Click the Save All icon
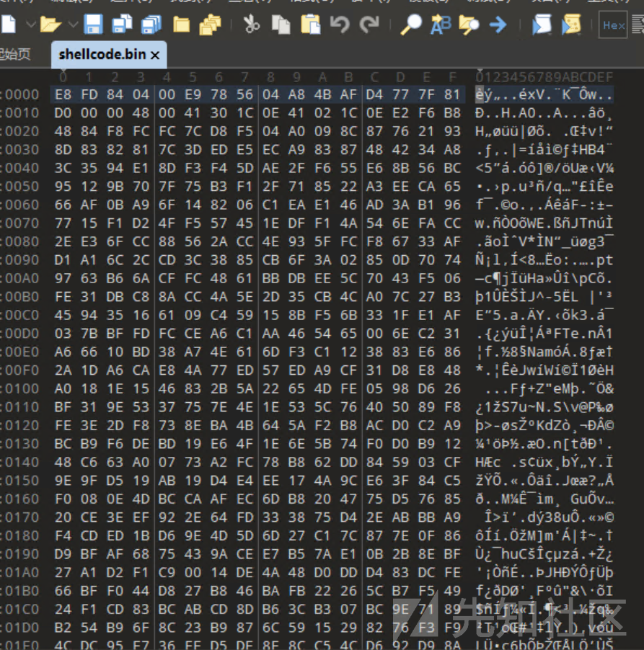Screen dimensions: 644x650 (151, 25)
